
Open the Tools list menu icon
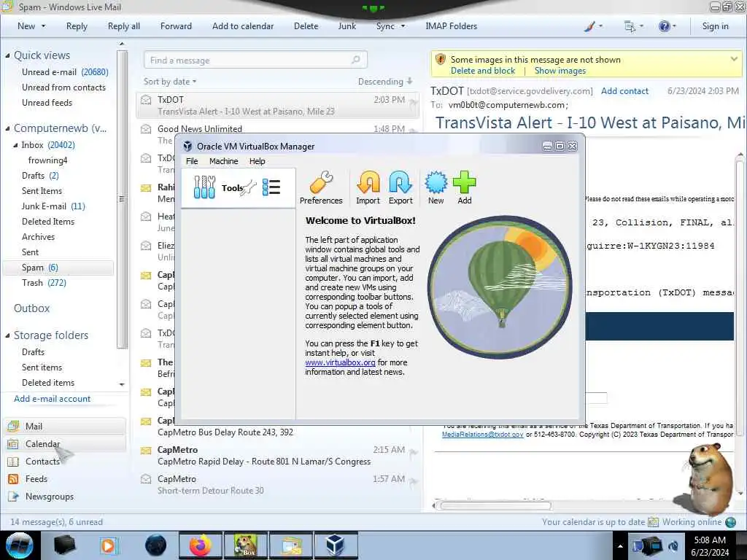point(271,187)
